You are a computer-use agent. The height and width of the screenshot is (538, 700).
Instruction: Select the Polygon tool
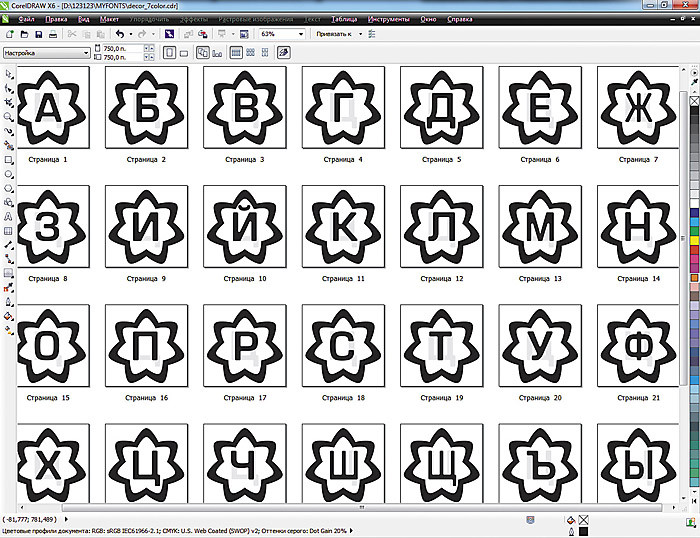[8, 188]
